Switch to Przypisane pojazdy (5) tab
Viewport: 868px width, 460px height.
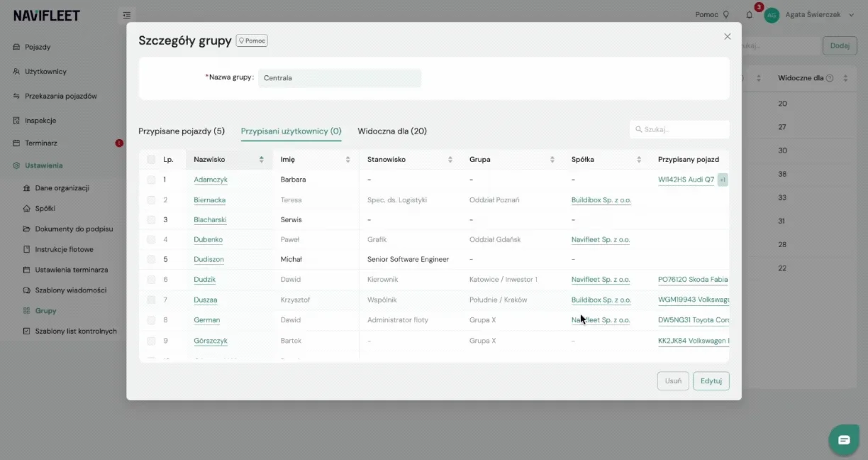pos(182,131)
